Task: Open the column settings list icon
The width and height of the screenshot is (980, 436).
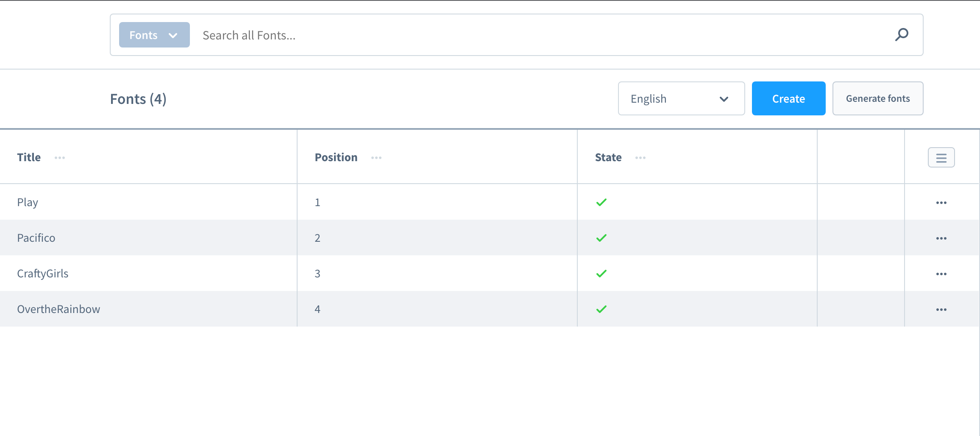Action: click(x=941, y=158)
